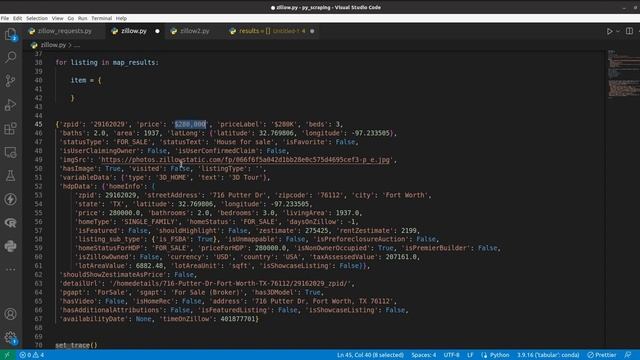Open the lightning bolt extension icon
Image resolution: width=640 pixels, height=360 pixels.
11,199
